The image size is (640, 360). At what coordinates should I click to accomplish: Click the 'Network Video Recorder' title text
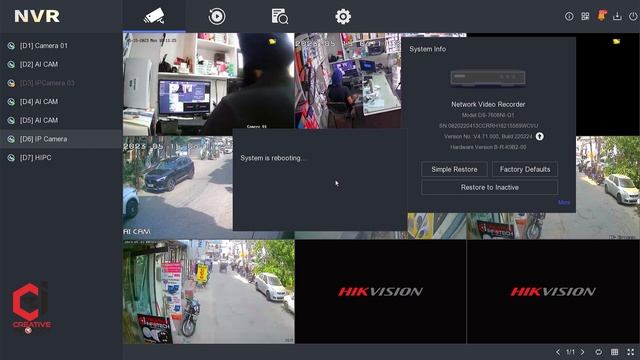click(488, 104)
